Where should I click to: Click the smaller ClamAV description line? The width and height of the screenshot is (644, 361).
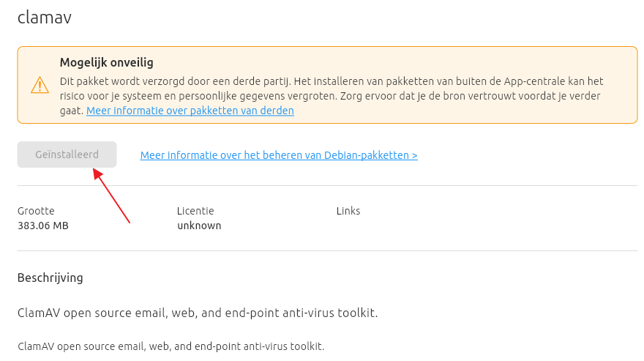tap(171, 346)
